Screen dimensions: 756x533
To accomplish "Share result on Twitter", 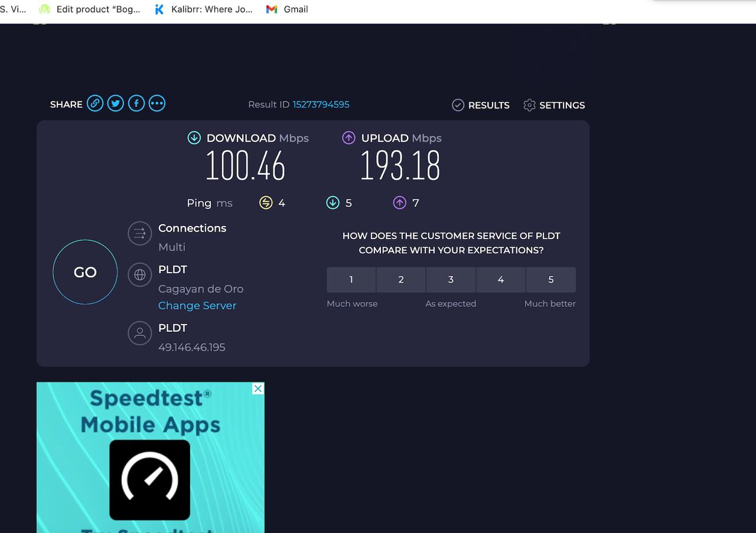I will click(116, 104).
